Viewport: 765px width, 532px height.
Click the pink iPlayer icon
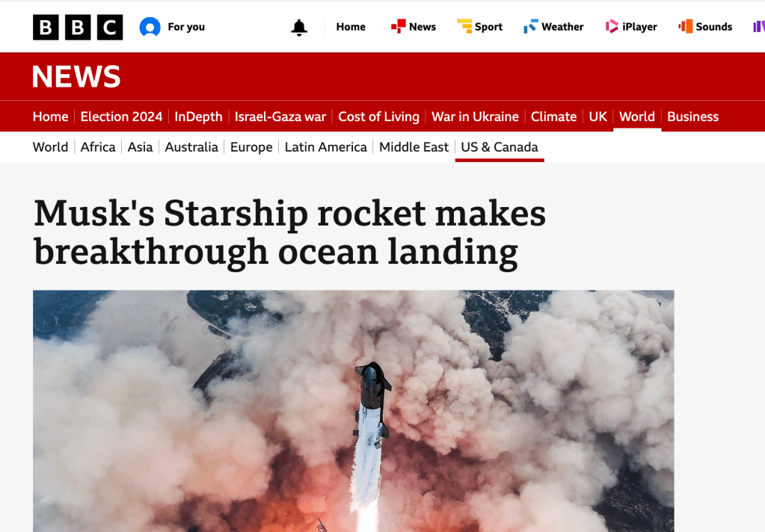(612, 26)
